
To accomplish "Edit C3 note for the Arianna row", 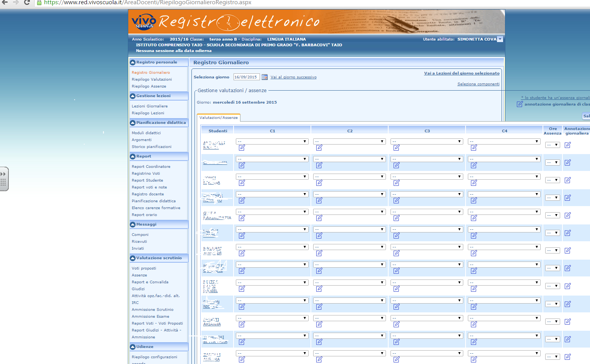I will pos(397,324).
